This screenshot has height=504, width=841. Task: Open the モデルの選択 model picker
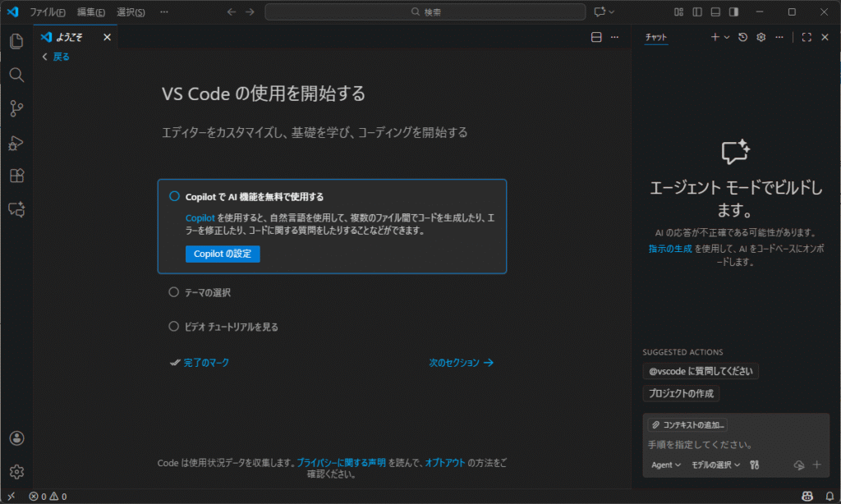[715, 465]
